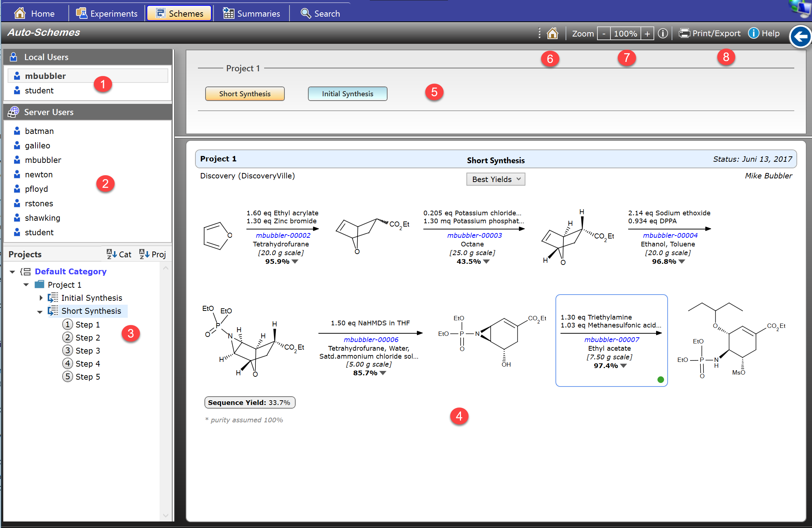Open the Best Yields dropdown
This screenshot has width=812, height=528.
tap(495, 179)
